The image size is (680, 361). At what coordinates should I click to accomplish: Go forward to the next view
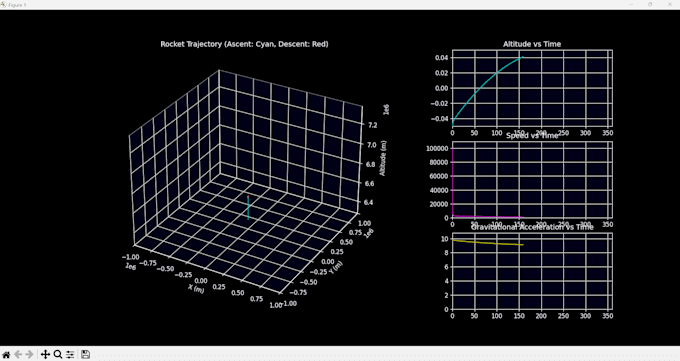click(29, 354)
